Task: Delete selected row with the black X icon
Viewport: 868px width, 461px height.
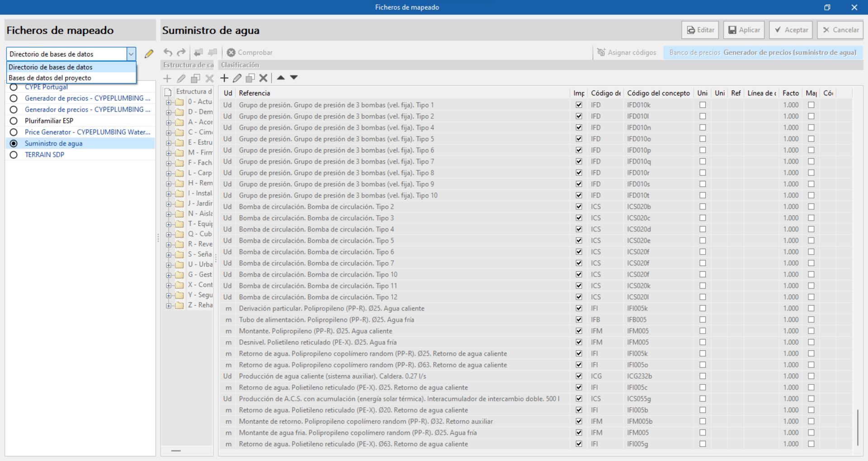Action: 263,78
